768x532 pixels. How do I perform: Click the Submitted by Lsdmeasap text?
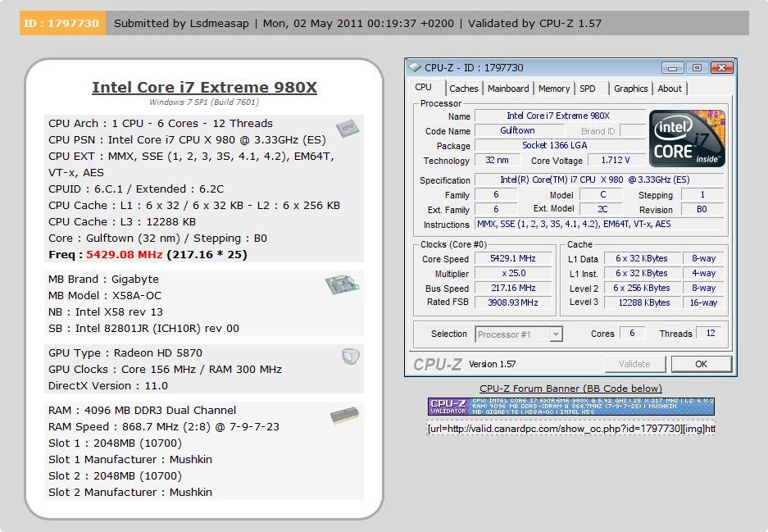(x=181, y=23)
